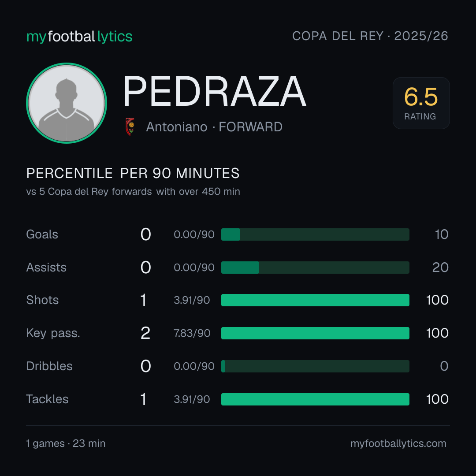Screen dimensions: 476x476
Task: Click the Assists percentile bar
Action: pos(315,268)
